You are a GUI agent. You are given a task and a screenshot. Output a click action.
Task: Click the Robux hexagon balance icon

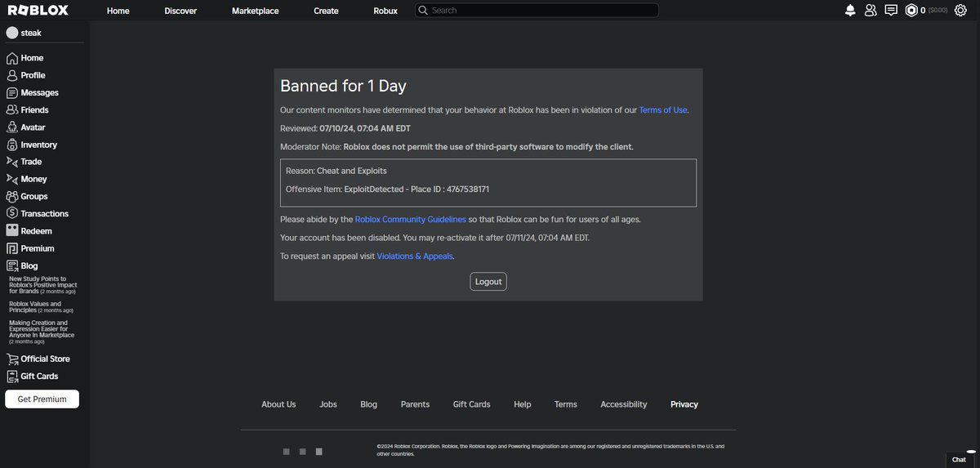911,11
